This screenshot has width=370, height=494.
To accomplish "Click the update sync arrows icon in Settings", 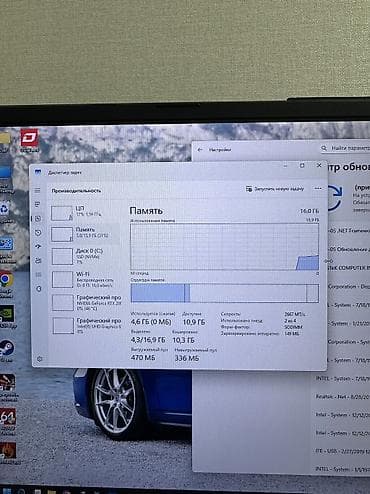I will pos(334,198).
